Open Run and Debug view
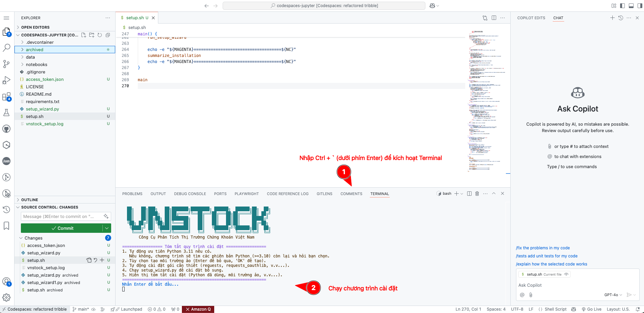This screenshot has height=313, width=644. pos(6,80)
